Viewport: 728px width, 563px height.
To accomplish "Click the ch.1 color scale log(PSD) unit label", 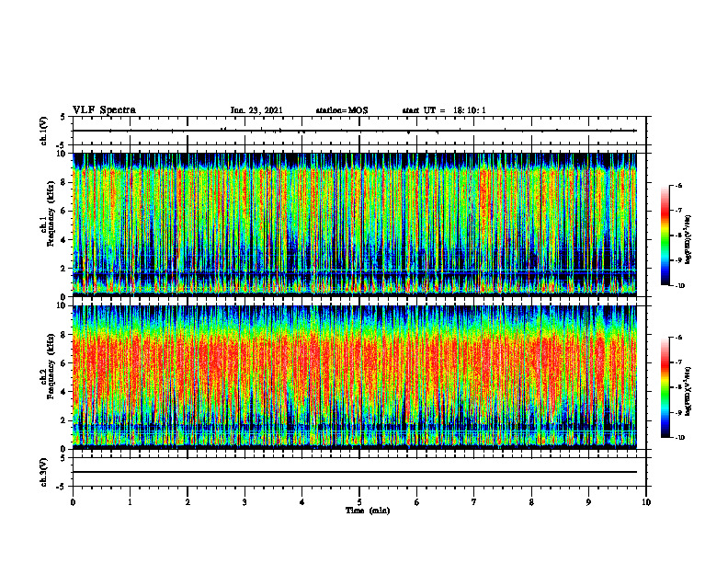I will [x=688, y=238].
